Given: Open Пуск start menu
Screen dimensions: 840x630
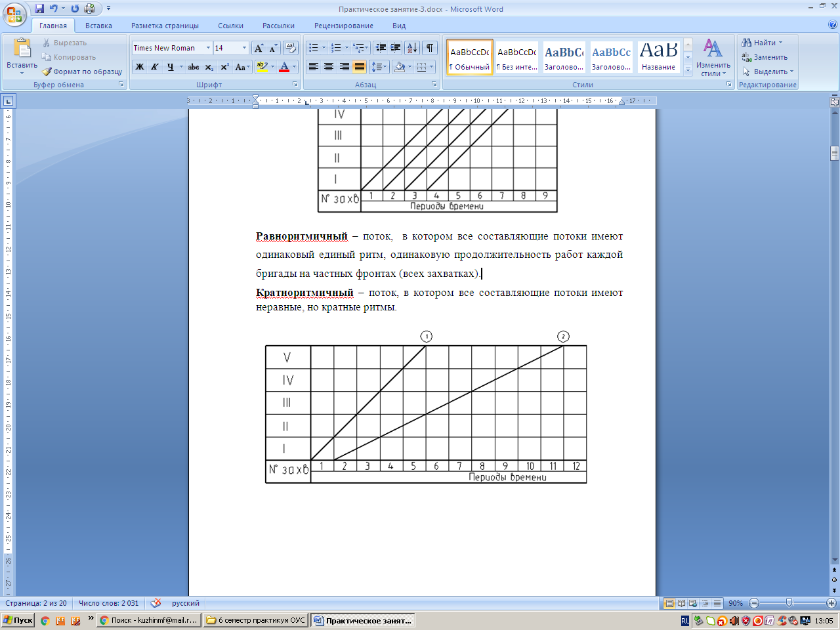Looking at the screenshot, I should pyautogui.click(x=18, y=620).
